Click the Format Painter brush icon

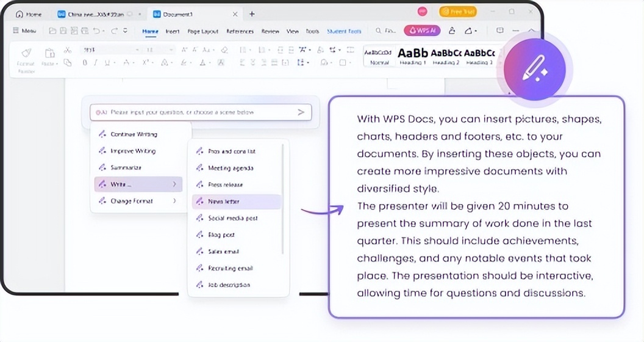tap(26, 53)
